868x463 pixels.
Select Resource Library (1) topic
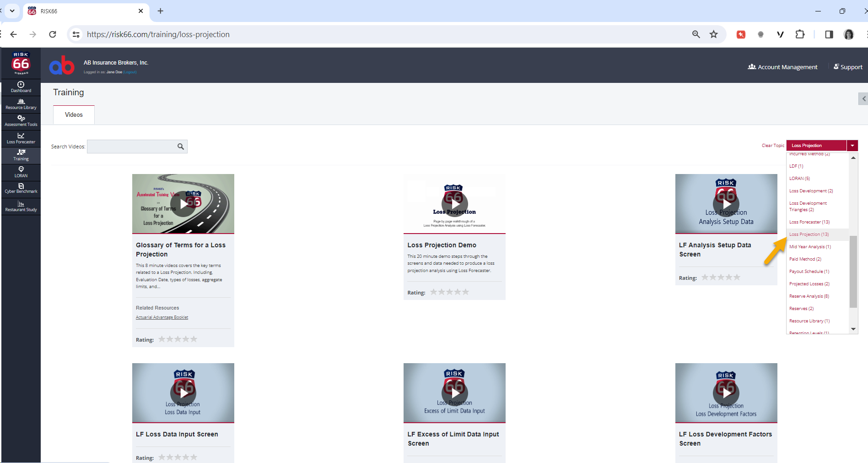[809, 321]
